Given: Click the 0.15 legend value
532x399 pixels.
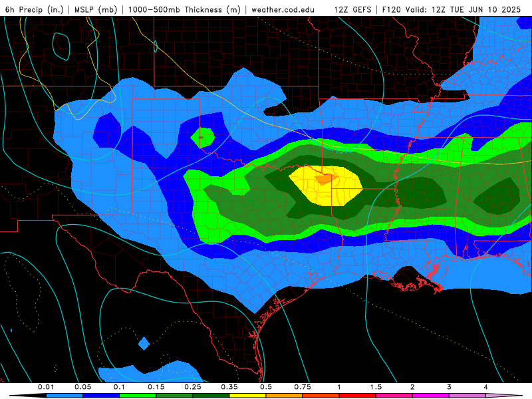Looking at the screenshot, I should coord(156,387).
